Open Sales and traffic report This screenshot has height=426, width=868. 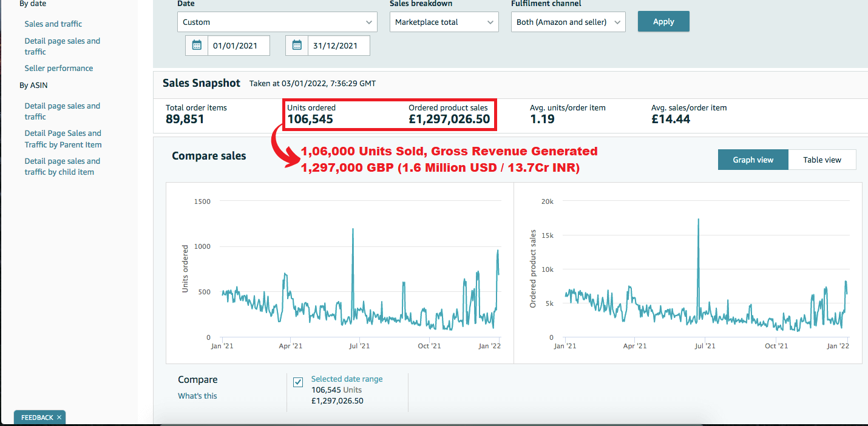53,24
